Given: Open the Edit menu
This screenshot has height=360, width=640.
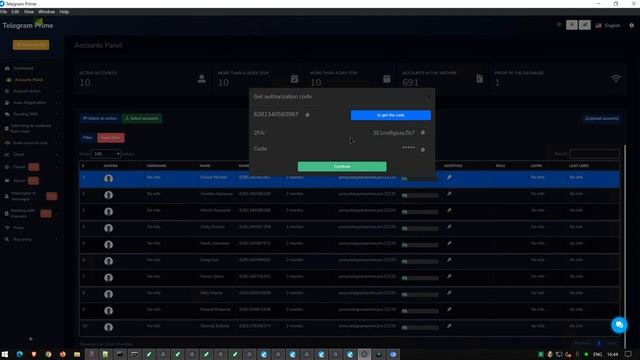Looking at the screenshot, I should click(16, 12).
